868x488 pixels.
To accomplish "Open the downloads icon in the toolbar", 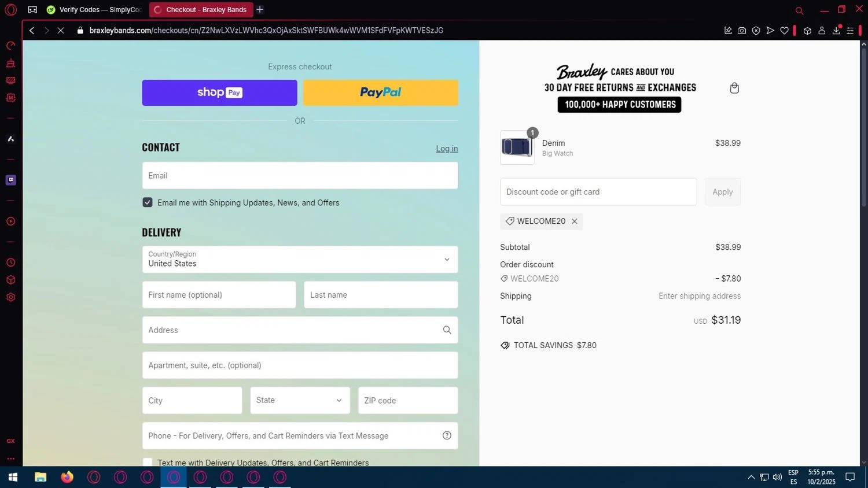I will (x=836, y=31).
